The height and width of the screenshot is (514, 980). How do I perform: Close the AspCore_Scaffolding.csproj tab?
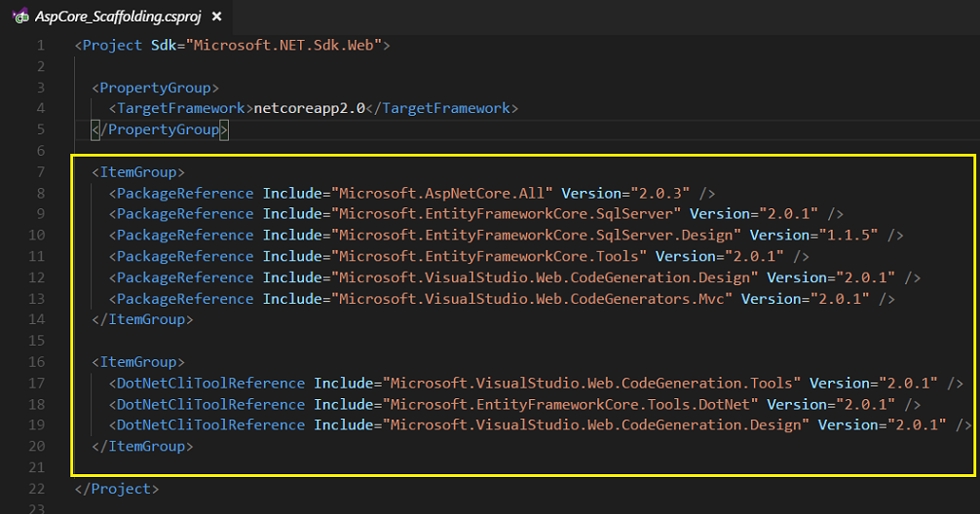coord(217,17)
